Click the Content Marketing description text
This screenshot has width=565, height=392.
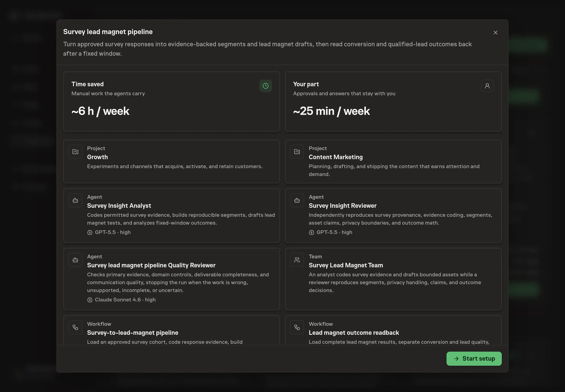tap(394, 170)
